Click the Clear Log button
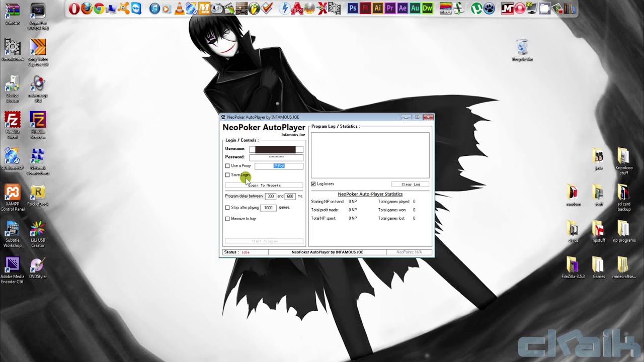Viewport: 644px width, 362px height. 411,185
